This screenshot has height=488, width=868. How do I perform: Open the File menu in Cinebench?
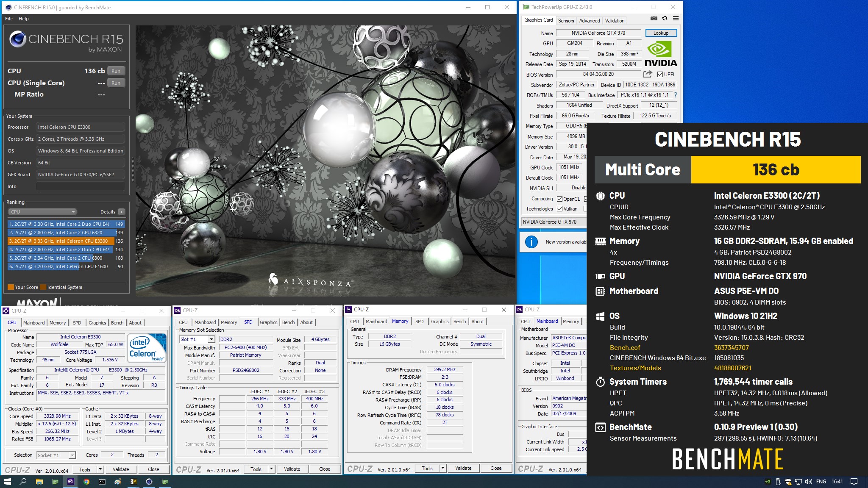tap(9, 19)
